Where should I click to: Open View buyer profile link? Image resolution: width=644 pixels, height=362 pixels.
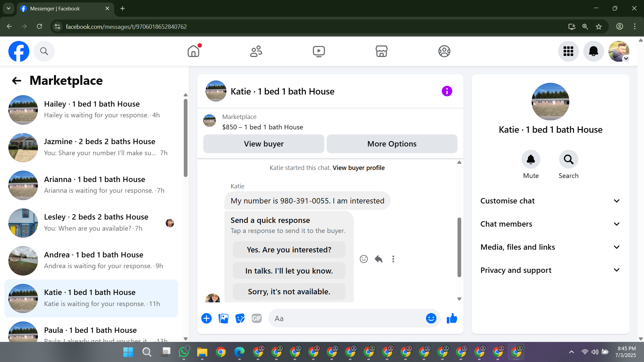[x=359, y=168]
